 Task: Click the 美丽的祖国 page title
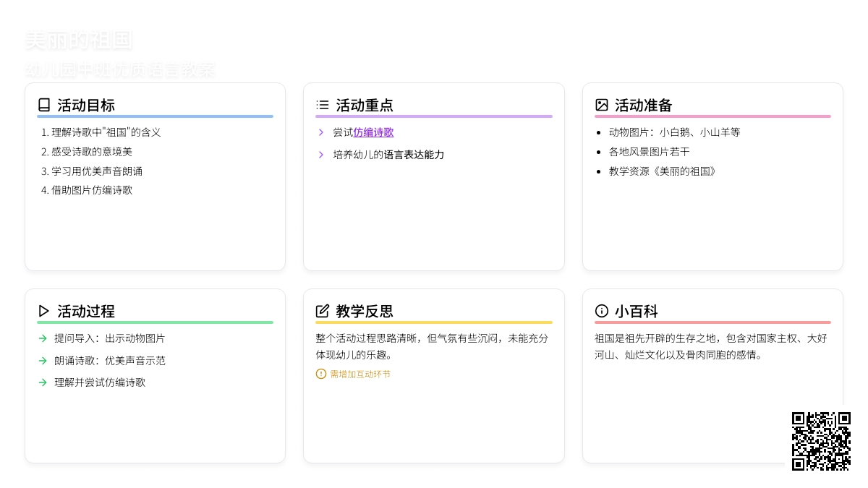click(79, 40)
